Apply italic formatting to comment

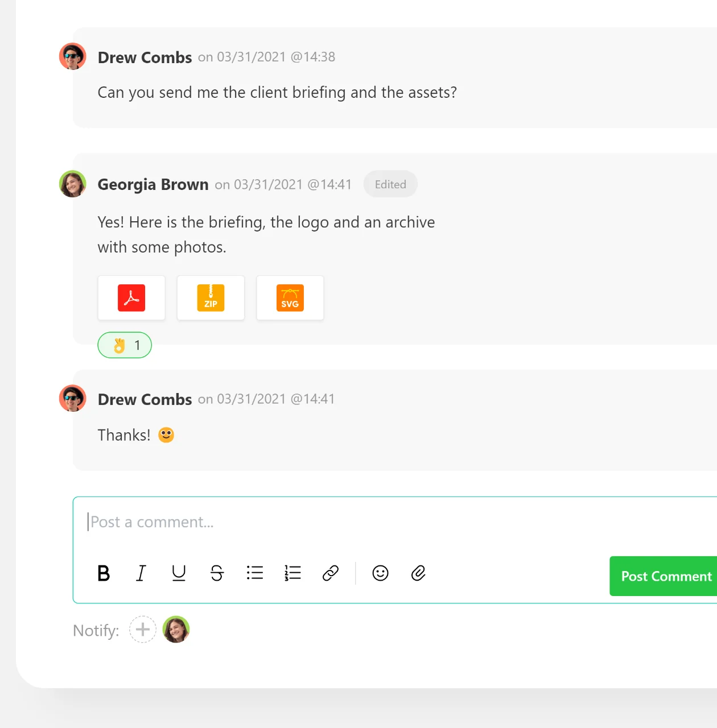click(x=141, y=573)
